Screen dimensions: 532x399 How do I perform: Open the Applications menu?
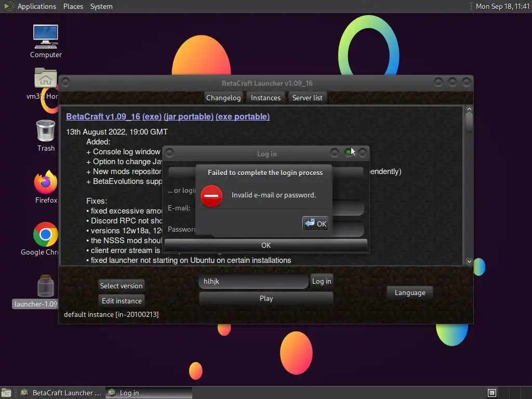pos(37,6)
